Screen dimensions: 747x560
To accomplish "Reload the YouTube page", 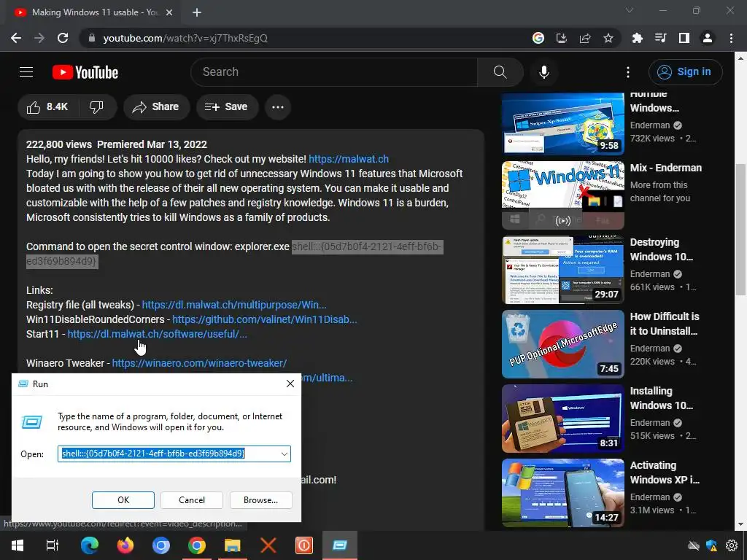I will (x=63, y=38).
